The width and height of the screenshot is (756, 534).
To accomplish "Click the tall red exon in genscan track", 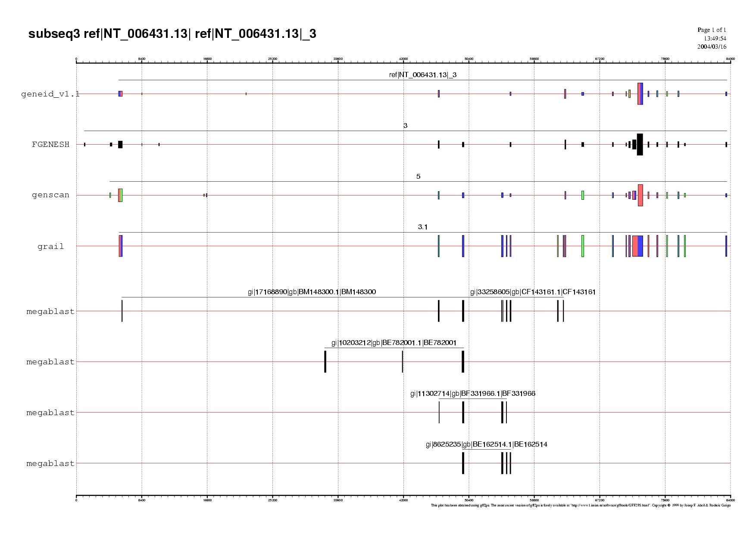I will pyautogui.click(x=640, y=195).
